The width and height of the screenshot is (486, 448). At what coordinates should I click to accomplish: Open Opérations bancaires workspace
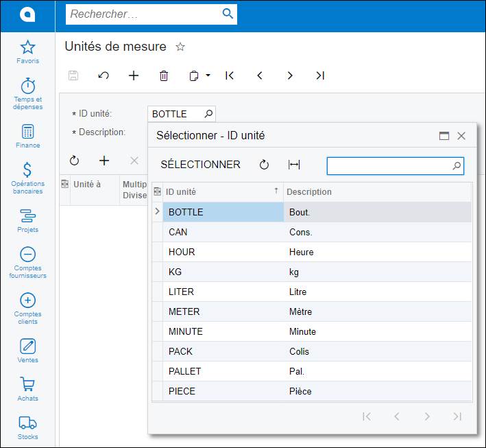tap(27, 178)
